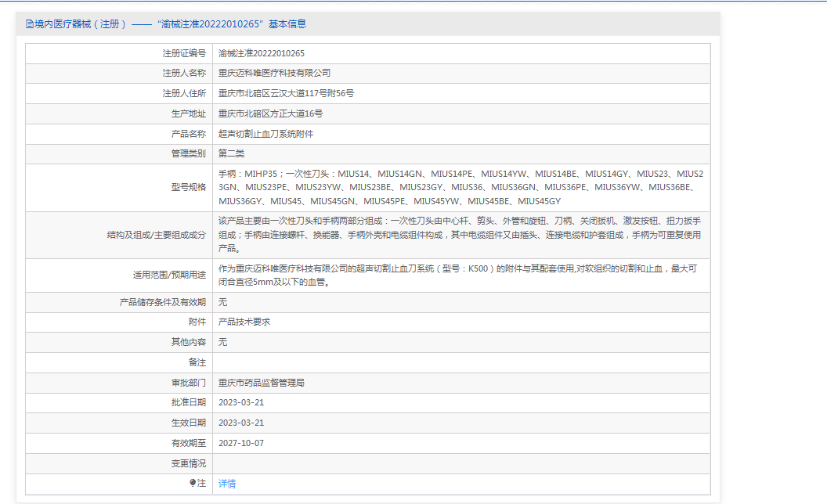
Task: Click the product name 超声切割止血刀系统附件
Action: coord(265,134)
